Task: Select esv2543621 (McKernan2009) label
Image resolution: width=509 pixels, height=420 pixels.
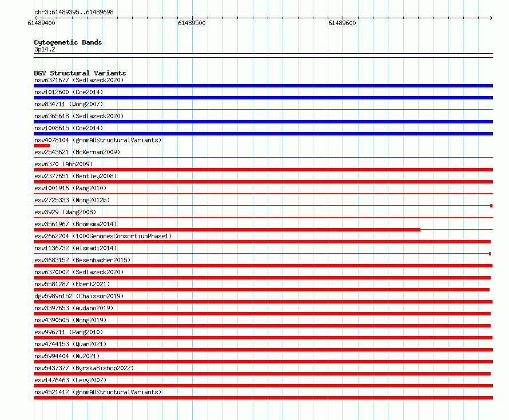Action: click(x=77, y=152)
